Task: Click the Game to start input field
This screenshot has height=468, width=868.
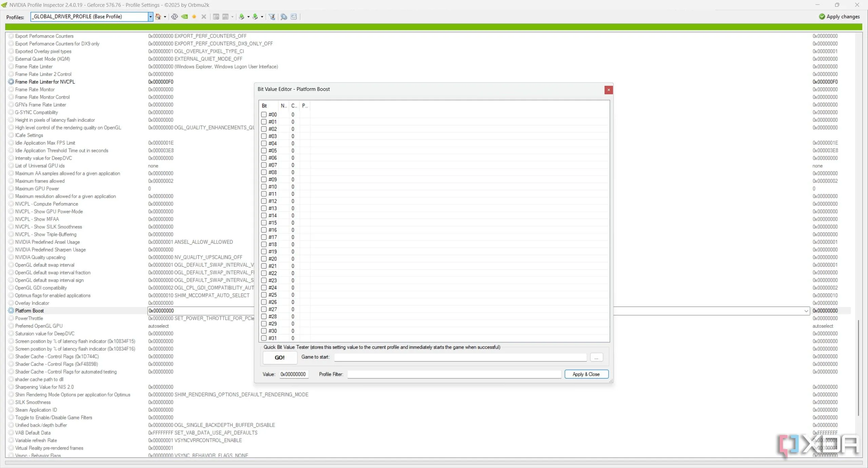Action: 460,357
